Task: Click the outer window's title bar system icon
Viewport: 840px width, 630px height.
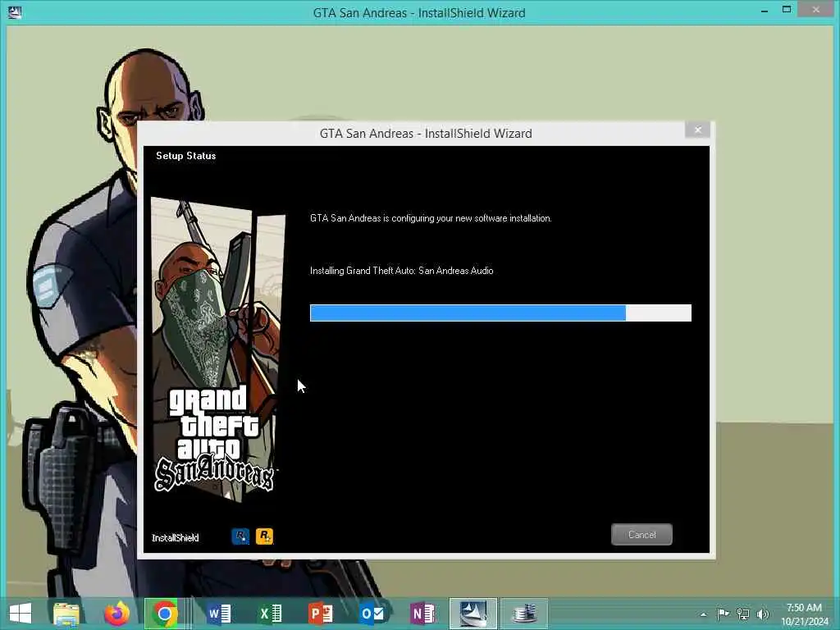Action: (15, 11)
